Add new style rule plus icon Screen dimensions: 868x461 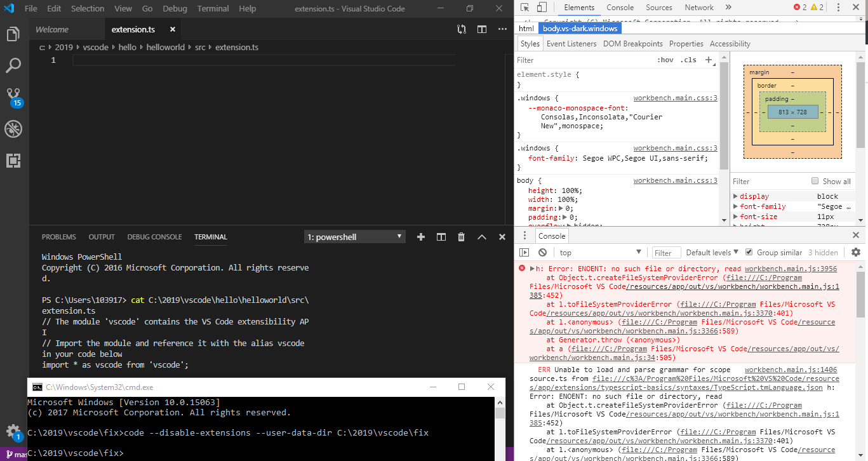709,60
